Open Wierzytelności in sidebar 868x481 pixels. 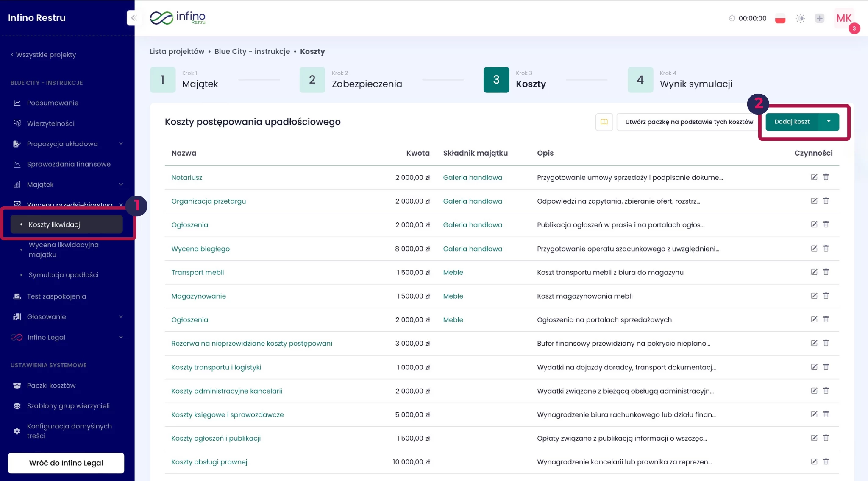click(x=50, y=123)
